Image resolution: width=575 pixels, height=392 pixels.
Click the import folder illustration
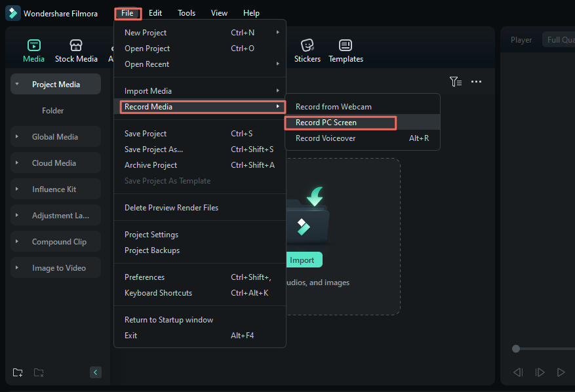pyautogui.click(x=307, y=216)
